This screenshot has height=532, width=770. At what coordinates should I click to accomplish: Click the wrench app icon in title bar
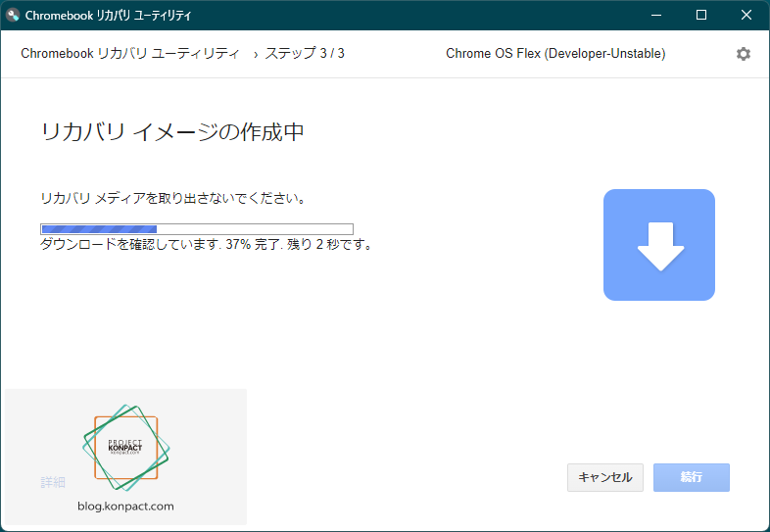(13, 15)
